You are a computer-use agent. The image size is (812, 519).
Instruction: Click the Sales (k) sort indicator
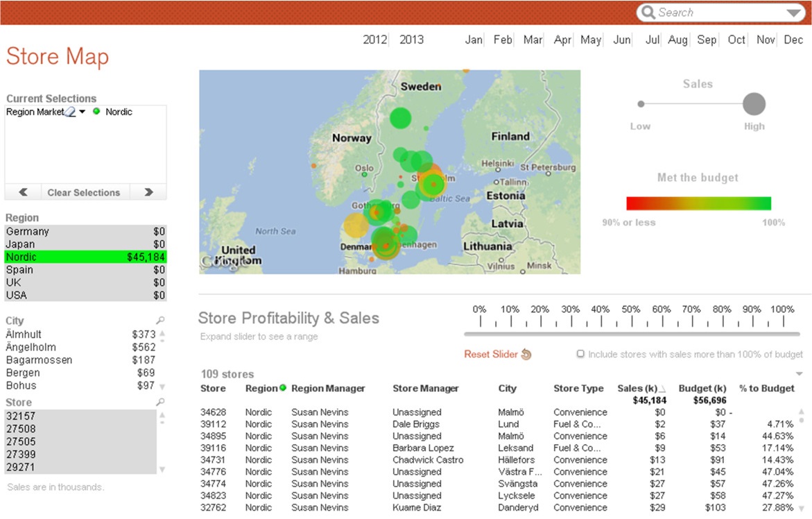(662, 389)
